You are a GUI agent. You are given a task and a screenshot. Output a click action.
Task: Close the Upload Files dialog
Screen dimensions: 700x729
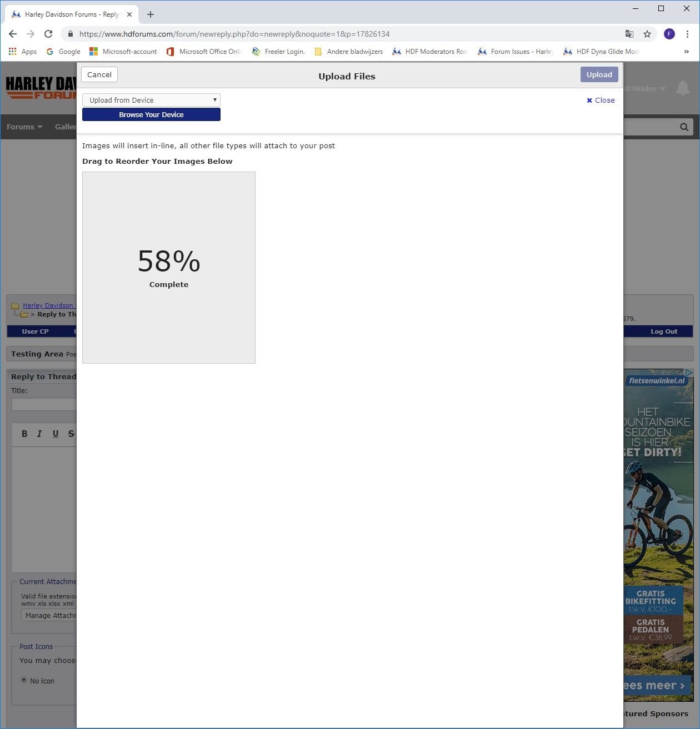[601, 100]
